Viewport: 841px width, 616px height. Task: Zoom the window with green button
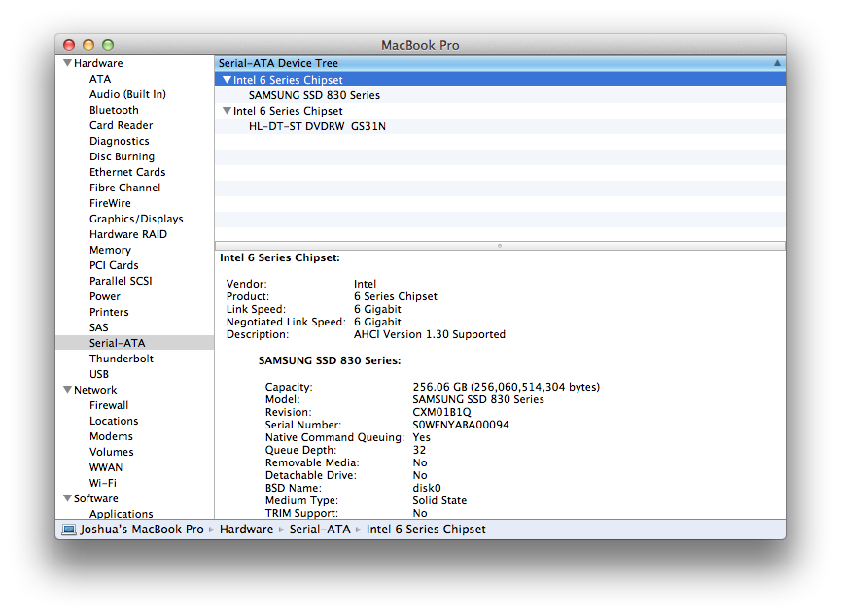108,45
